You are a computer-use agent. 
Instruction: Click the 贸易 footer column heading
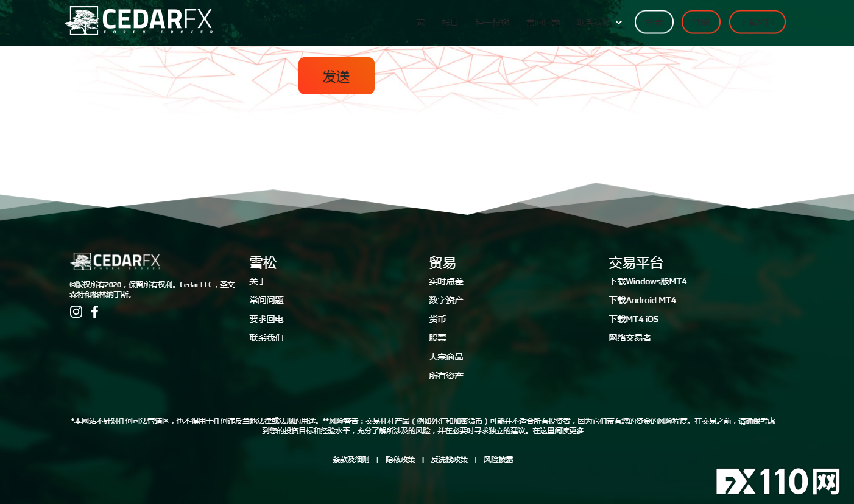[442, 263]
